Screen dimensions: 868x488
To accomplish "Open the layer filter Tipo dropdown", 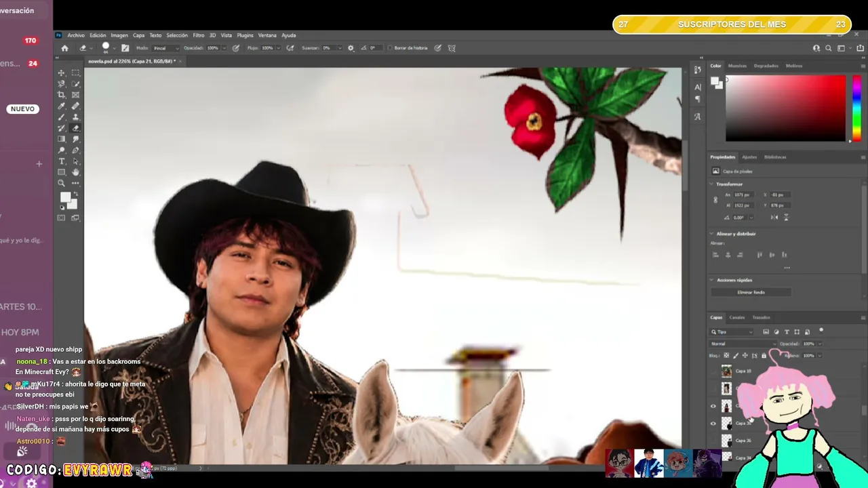I will tap(732, 332).
